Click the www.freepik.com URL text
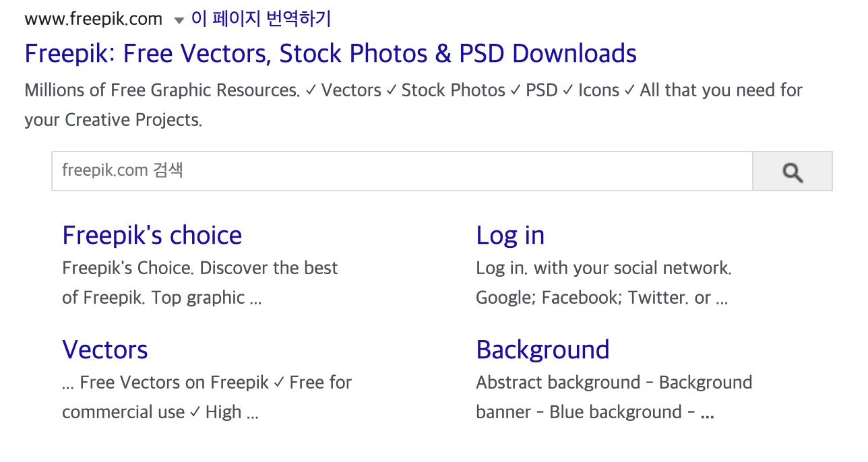 (x=93, y=19)
